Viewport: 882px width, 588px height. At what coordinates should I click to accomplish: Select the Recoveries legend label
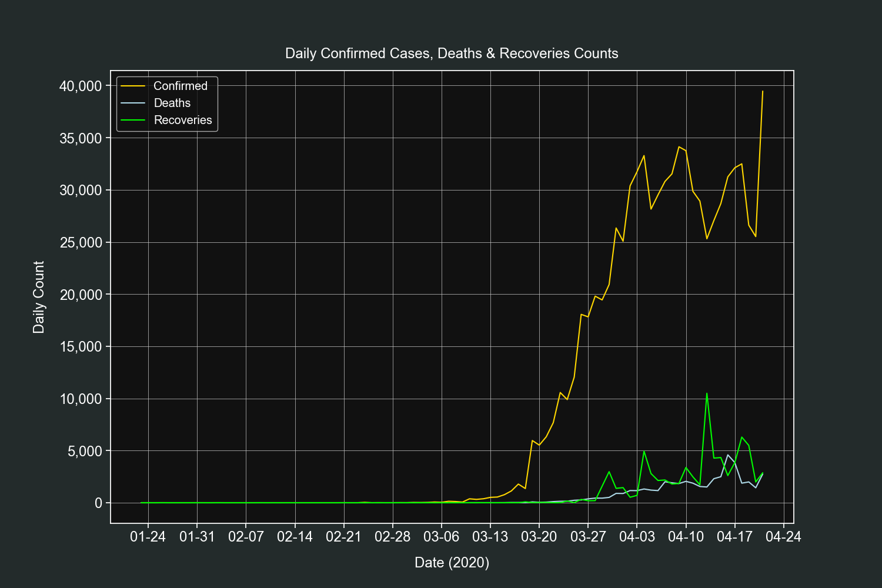pyautogui.click(x=183, y=120)
